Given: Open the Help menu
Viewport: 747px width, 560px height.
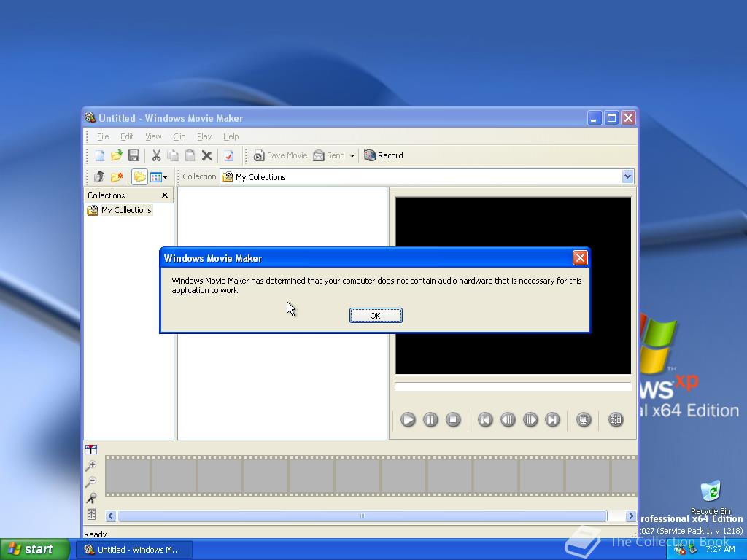Looking at the screenshot, I should click(231, 136).
